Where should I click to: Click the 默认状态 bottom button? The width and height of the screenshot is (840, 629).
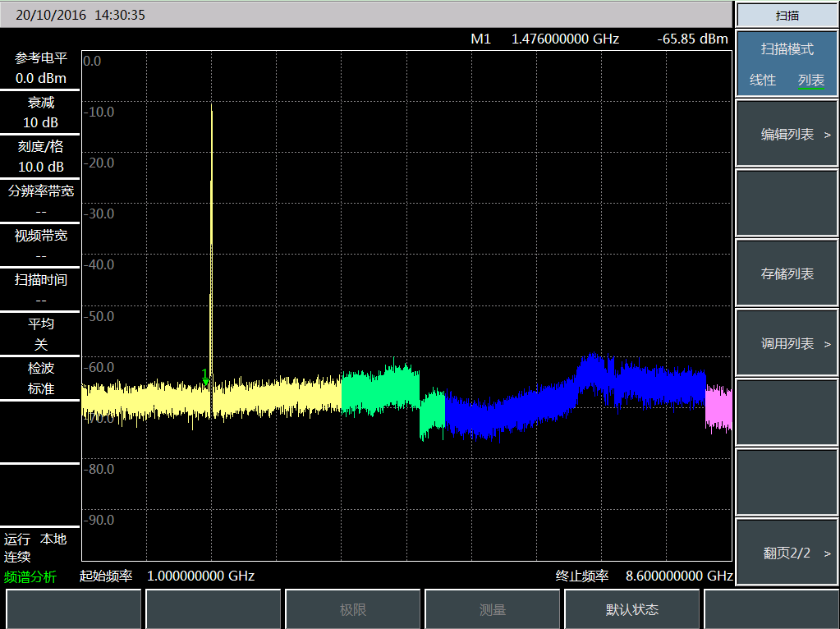631,610
